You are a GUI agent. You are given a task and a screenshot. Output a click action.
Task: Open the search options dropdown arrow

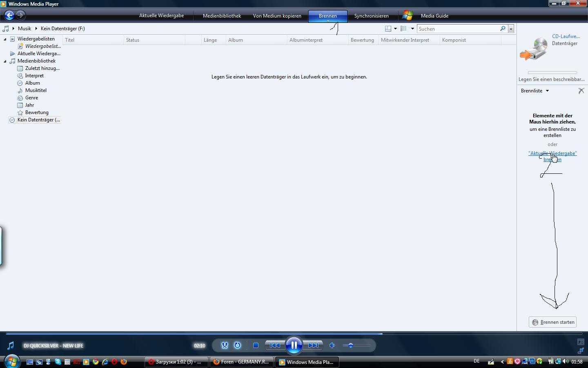[x=511, y=29]
